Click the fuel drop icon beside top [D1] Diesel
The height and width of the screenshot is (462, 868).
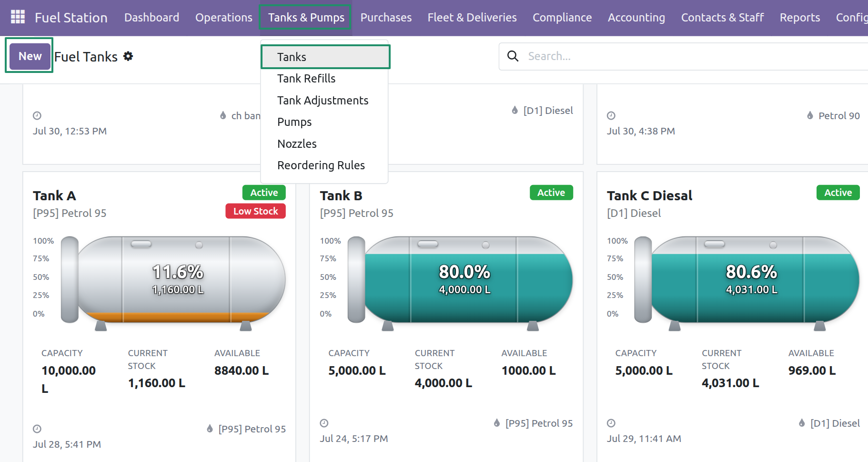coord(515,110)
